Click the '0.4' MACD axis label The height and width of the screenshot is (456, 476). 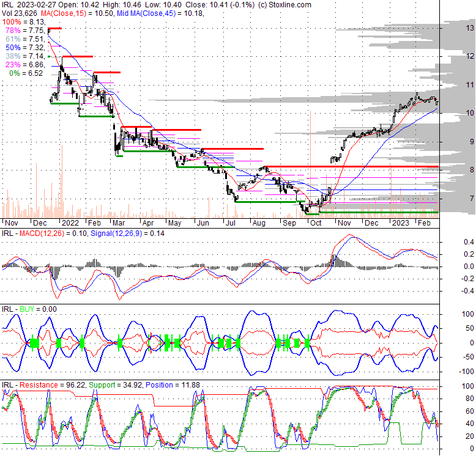[469, 242]
